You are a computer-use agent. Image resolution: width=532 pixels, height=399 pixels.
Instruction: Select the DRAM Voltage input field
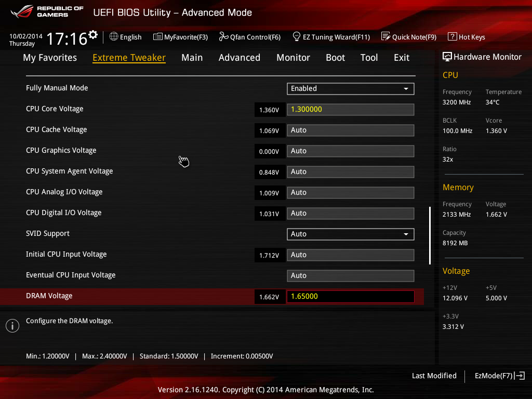[350, 297]
